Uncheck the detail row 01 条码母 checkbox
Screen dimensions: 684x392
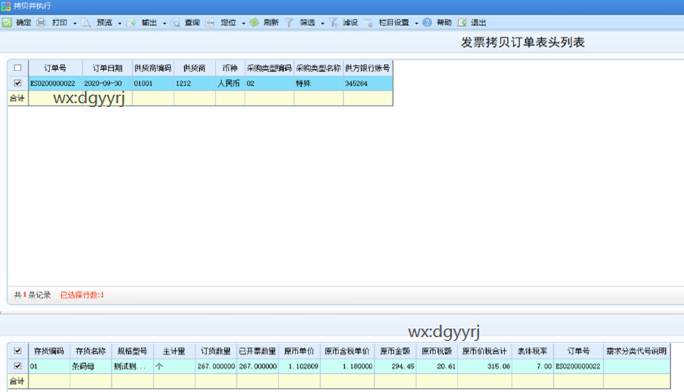pos(17,366)
